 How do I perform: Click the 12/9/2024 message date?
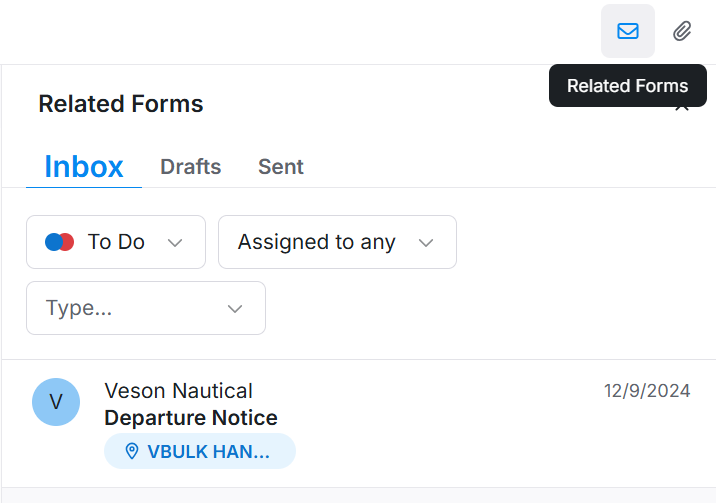[x=647, y=391]
